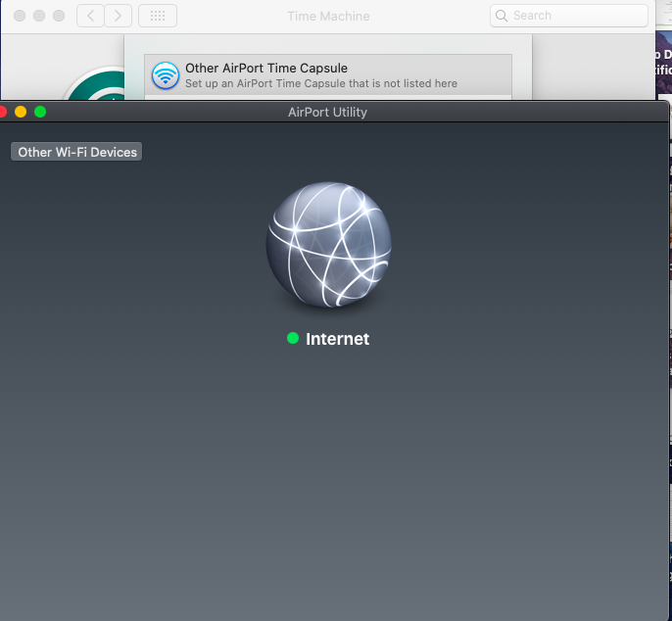Go forward in Time Machine preferences window
672x621 pixels.
click(x=118, y=16)
